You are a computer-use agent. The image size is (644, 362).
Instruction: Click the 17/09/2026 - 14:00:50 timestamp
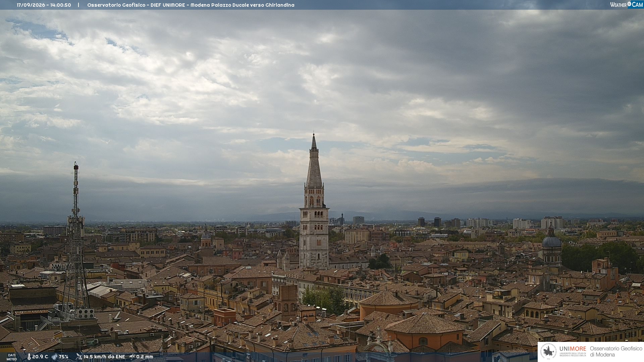click(44, 5)
